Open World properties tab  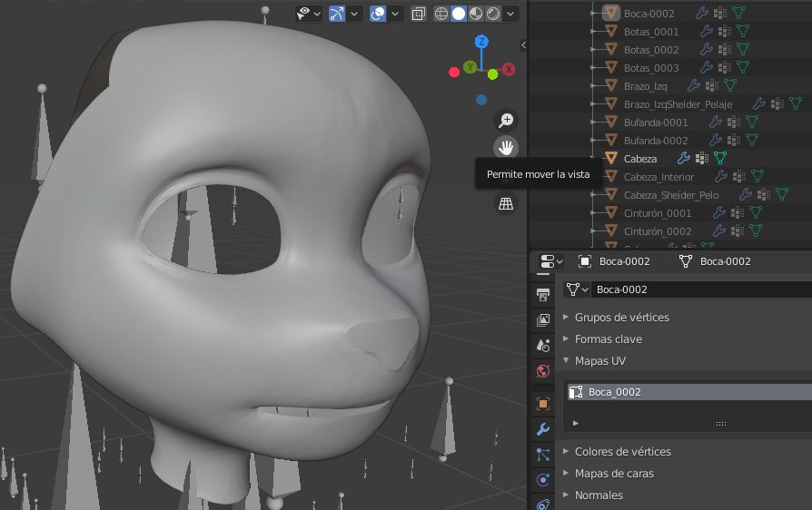tap(543, 371)
